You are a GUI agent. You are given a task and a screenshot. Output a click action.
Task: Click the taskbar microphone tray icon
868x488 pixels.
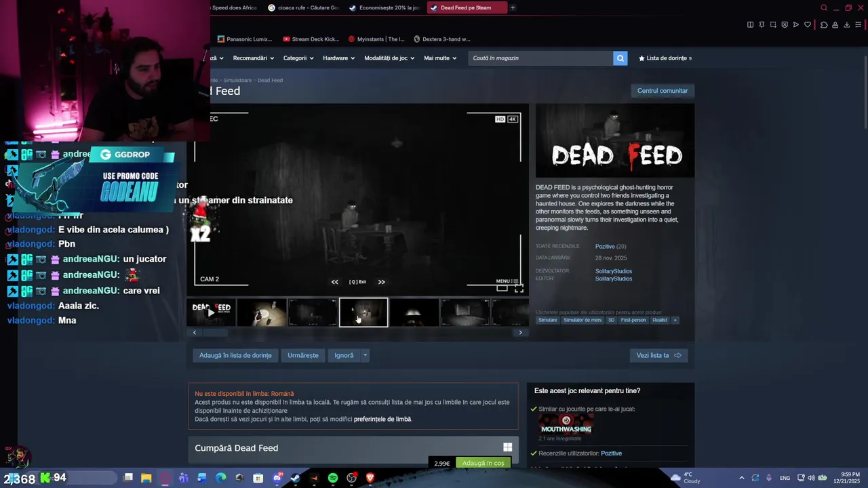click(x=768, y=478)
